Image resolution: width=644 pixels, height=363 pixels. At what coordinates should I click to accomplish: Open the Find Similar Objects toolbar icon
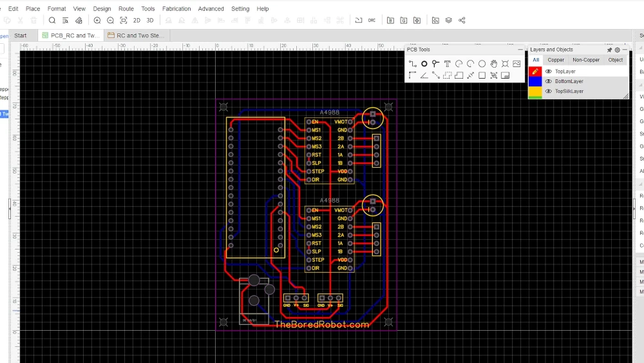coord(65,20)
